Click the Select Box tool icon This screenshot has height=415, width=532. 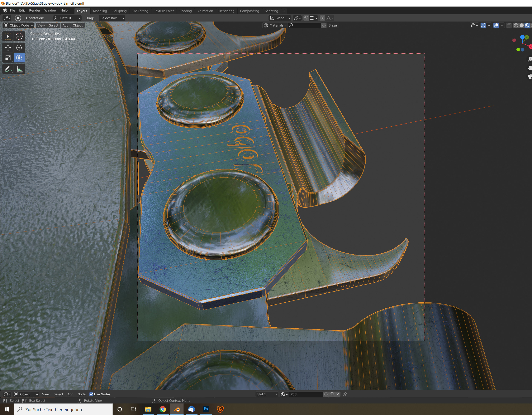click(8, 36)
